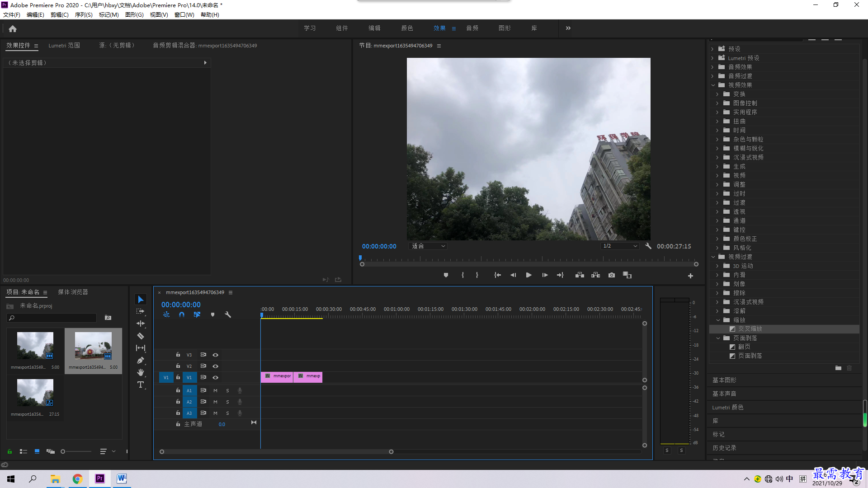868x488 pixels.
Task: Switch to the 颜色 workspace
Action: click(407, 28)
